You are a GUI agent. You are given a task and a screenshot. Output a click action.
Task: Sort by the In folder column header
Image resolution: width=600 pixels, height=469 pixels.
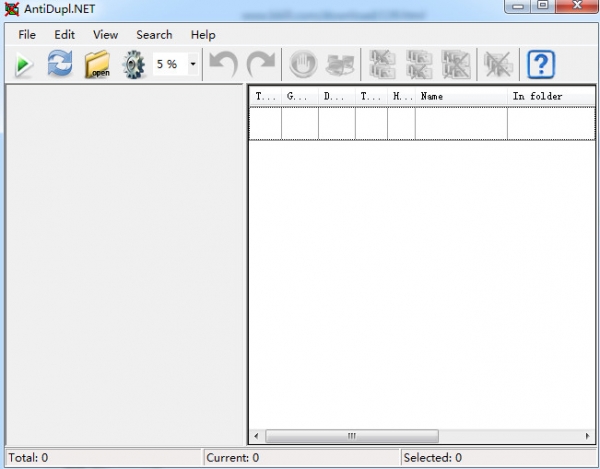(x=551, y=96)
